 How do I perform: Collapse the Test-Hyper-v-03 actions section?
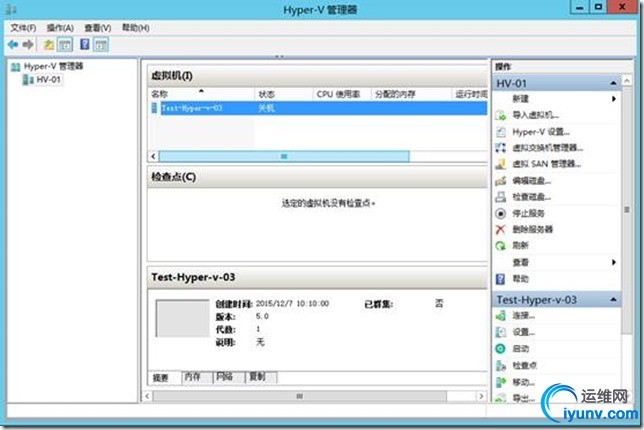613,300
